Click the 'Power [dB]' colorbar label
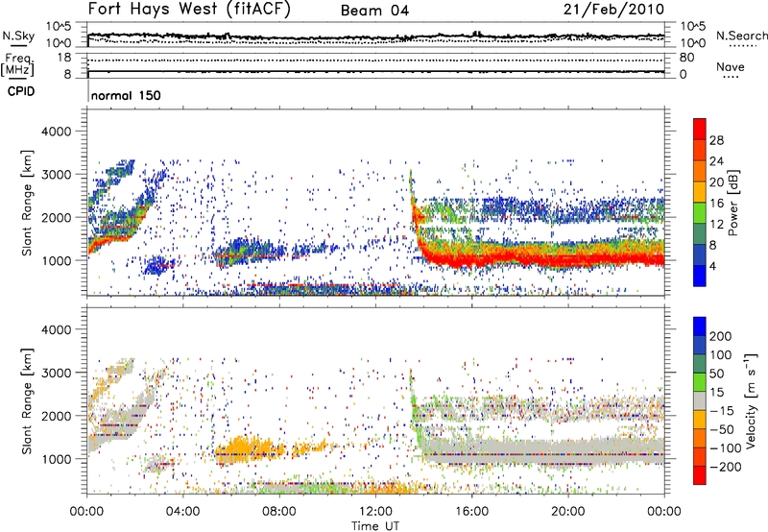Image resolution: width=768 pixels, height=532 pixels. pyautogui.click(x=733, y=203)
